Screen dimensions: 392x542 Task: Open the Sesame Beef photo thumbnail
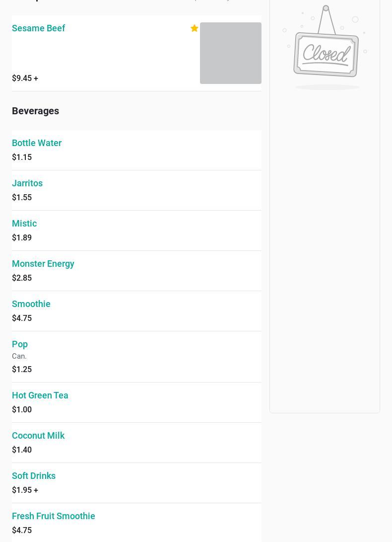coord(230,53)
